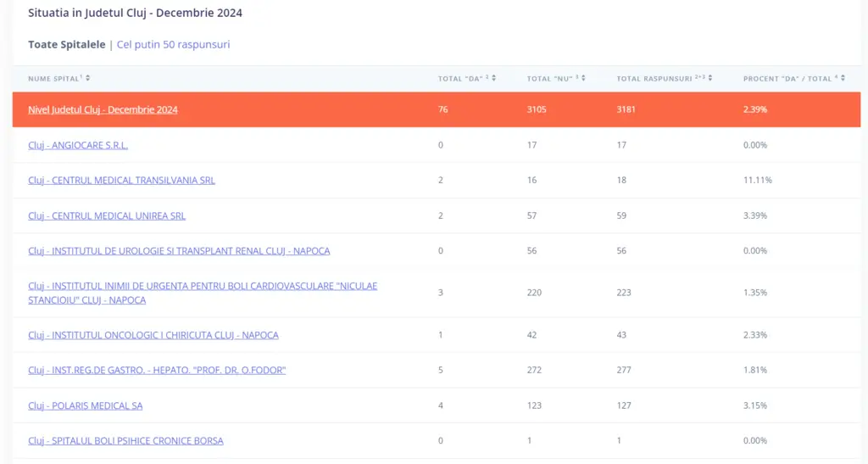
Task: Open Cluj - ANGIOCARE S.R.L. link
Action: click(x=78, y=145)
